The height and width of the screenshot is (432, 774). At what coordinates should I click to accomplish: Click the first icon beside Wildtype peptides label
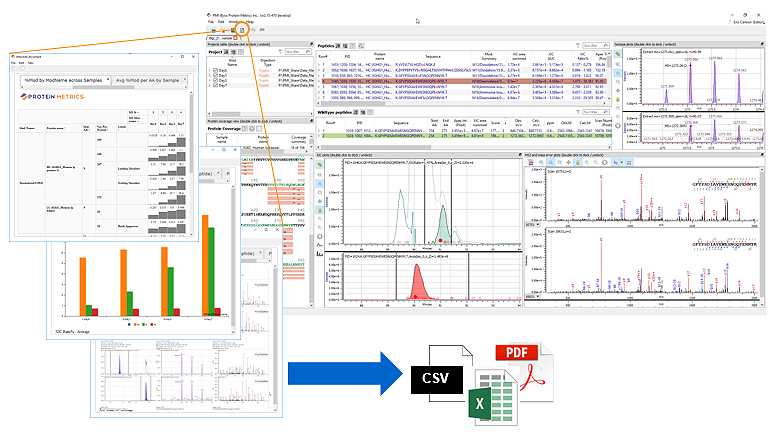click(x=355, y=112)
